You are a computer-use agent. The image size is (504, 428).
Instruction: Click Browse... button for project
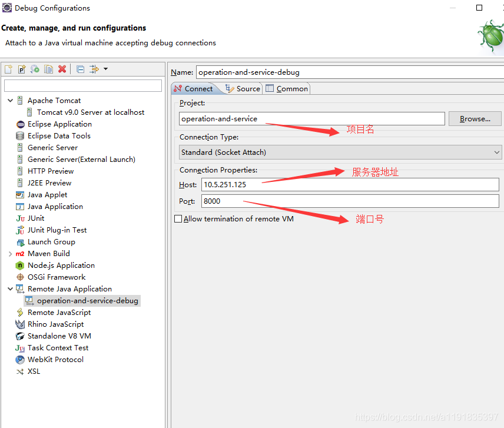coord(475,119)
